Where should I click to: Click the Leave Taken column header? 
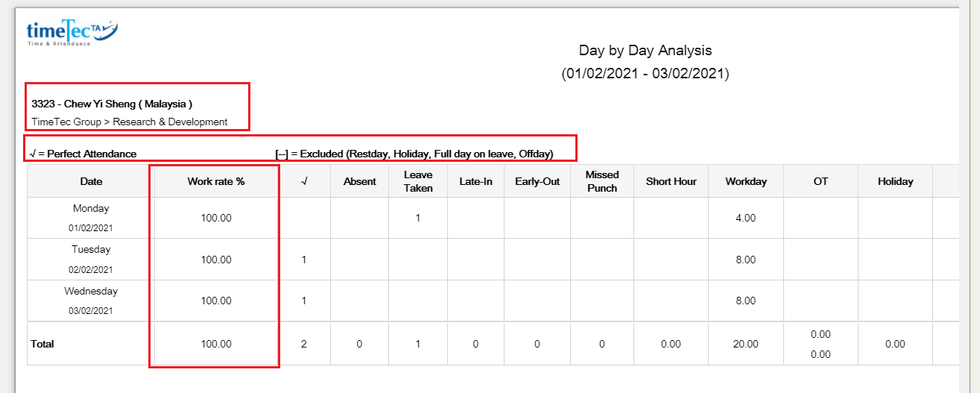[418, 181]
